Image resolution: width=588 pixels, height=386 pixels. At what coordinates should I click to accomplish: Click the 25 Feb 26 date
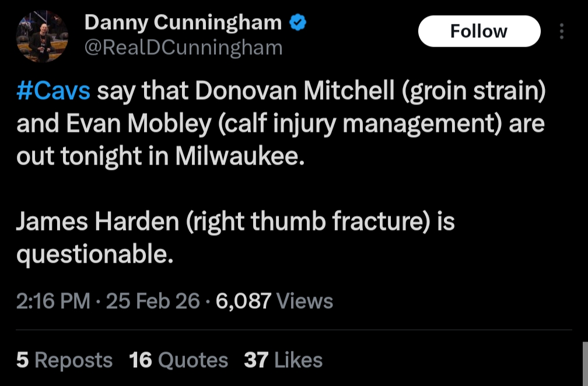pyautogui.click(x=153, y=301)
